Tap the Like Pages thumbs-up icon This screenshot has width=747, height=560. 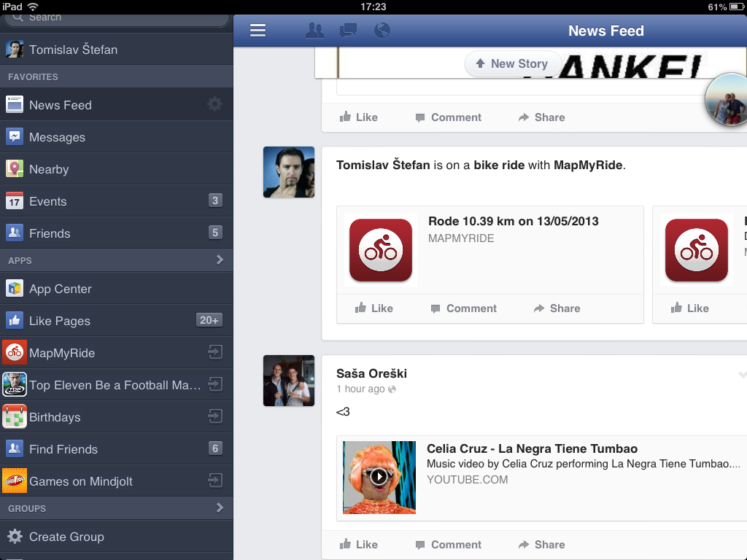[x=15, y=321]
